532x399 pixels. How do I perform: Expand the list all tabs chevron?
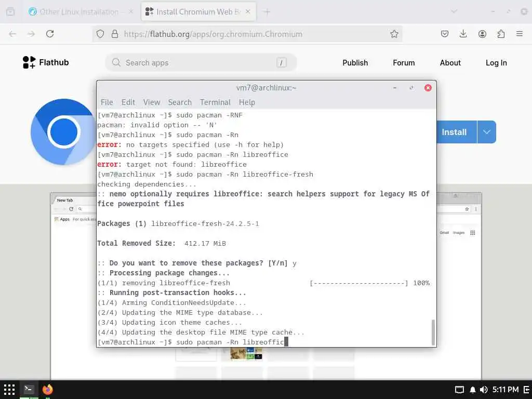pos(454,11)
